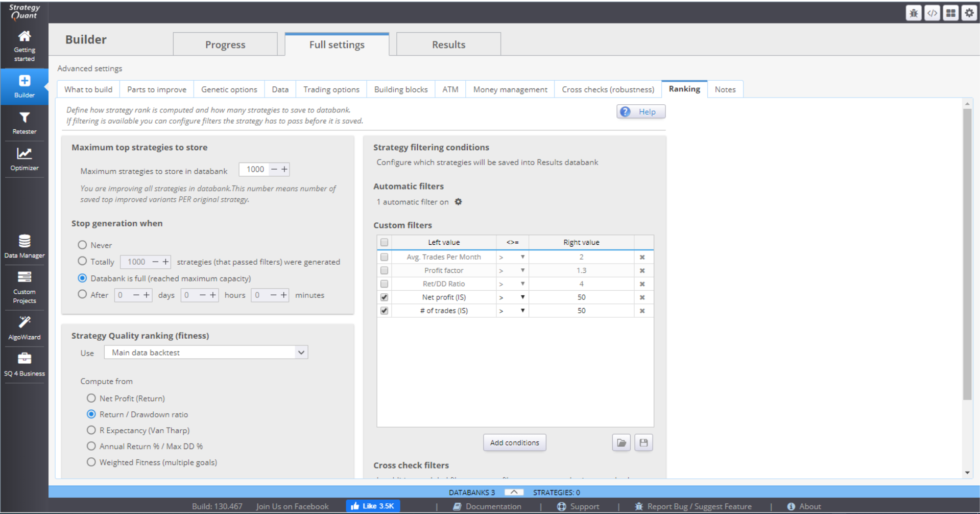Remove the Ret/DD Ratio filter row

(642, 284)
